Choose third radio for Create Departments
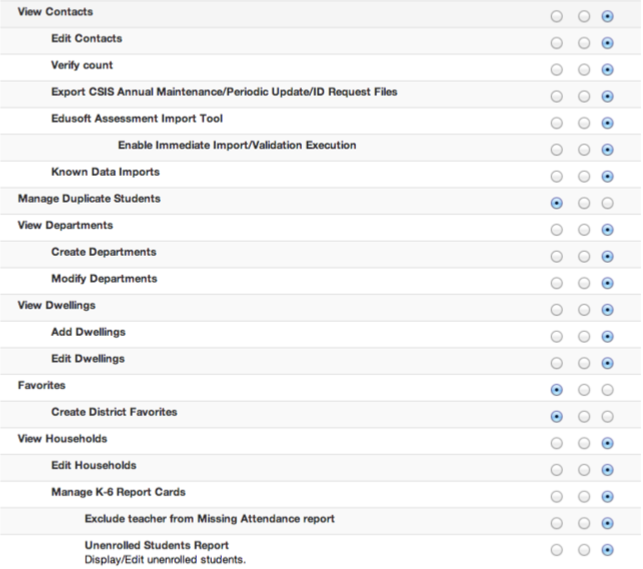The image size is (643, 569). tap(607, 257)
